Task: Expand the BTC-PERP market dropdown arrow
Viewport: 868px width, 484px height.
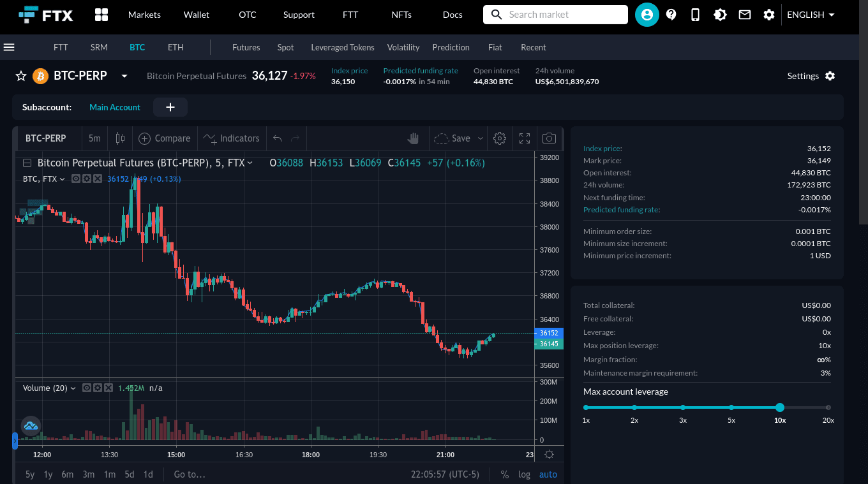Action: tap(124, 76)
